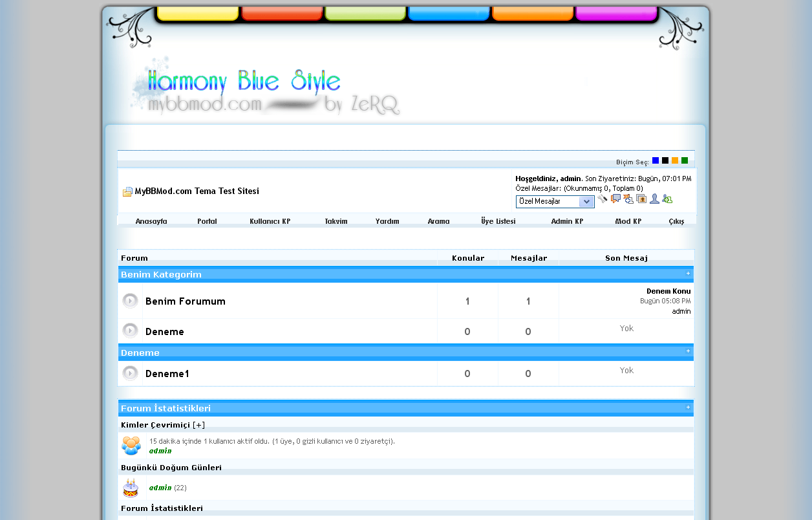Select the orange style color swatch

(x=675, y=160)
